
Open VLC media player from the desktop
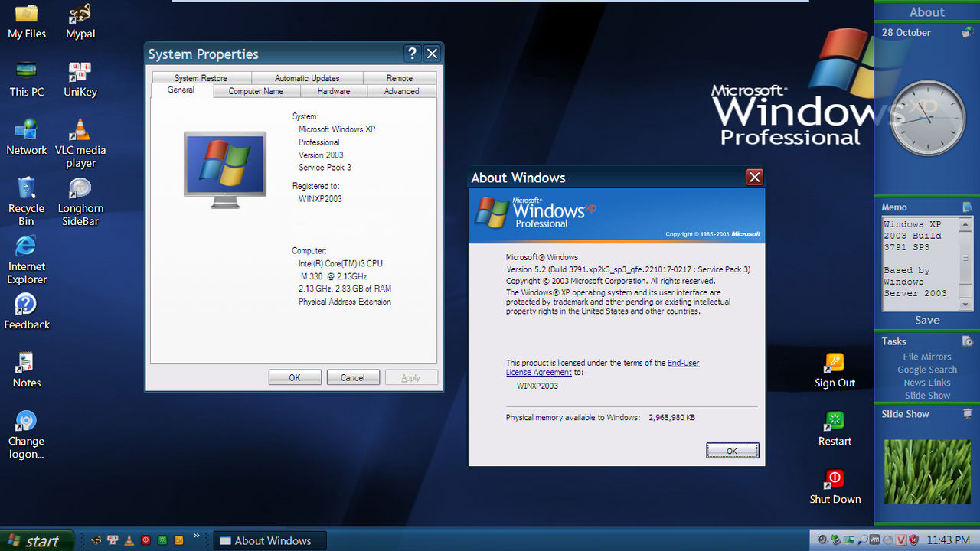(x=80, y=129)
